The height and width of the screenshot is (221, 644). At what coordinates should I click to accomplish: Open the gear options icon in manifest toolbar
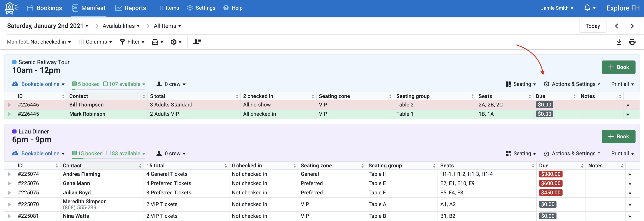pos(176,42)
